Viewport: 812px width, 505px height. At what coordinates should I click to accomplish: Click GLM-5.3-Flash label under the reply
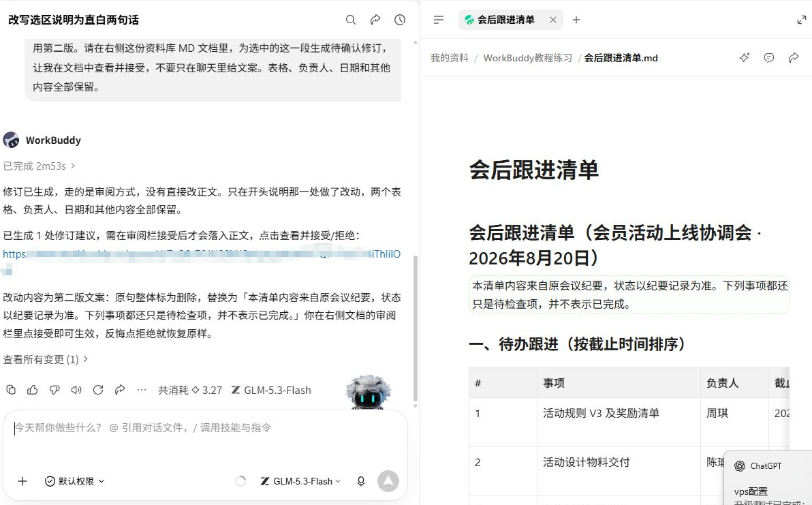(271, 390)
